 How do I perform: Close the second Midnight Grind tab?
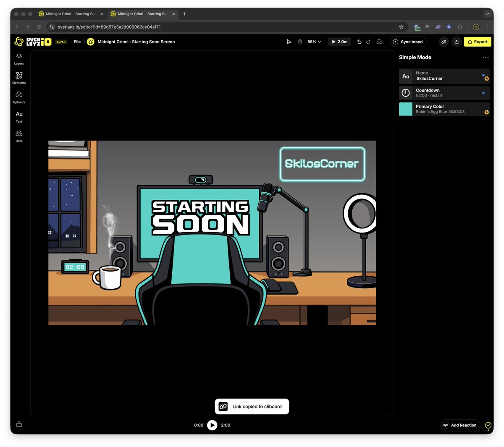173,14
